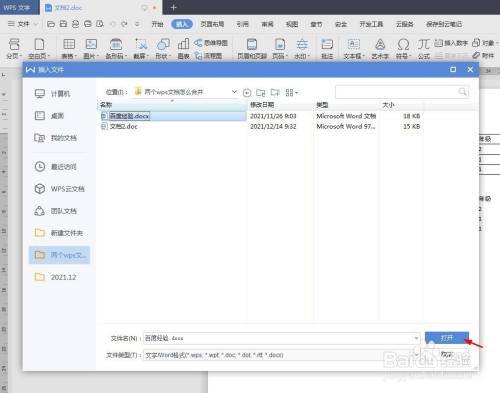Open the view mode dropdown in dialog
This screenshot has height=393, width=500.
pos(292,92)
